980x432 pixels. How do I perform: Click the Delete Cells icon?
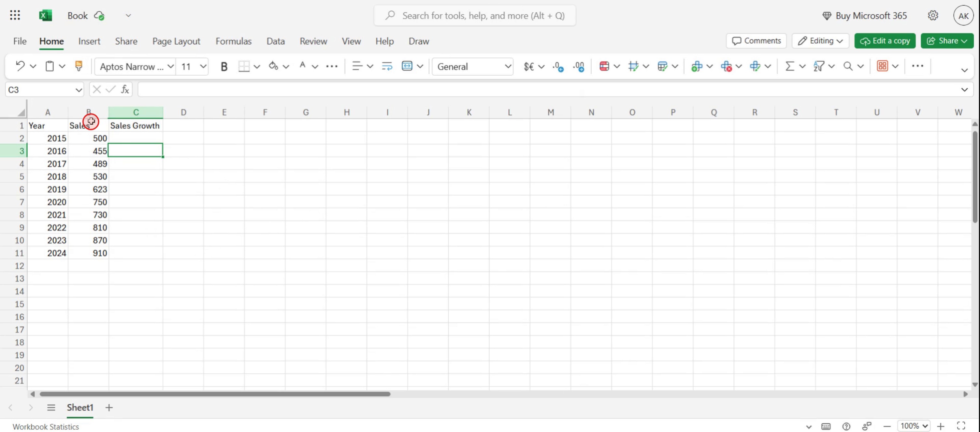click(x=726, y=66)
